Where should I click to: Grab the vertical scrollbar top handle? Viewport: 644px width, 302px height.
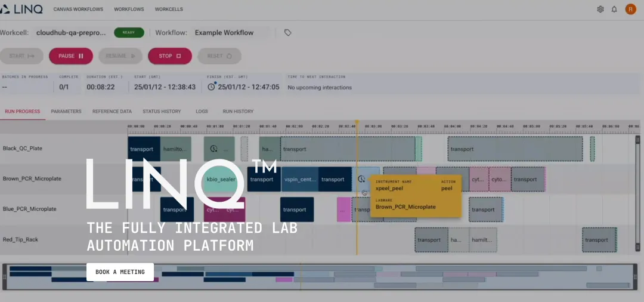click(637, 140)
